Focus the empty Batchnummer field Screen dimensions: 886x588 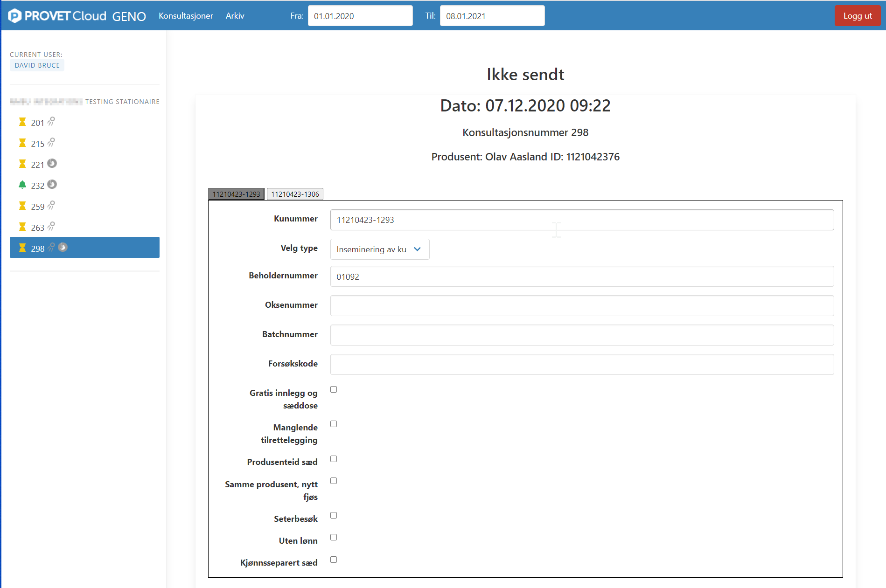tap(582, 335)
